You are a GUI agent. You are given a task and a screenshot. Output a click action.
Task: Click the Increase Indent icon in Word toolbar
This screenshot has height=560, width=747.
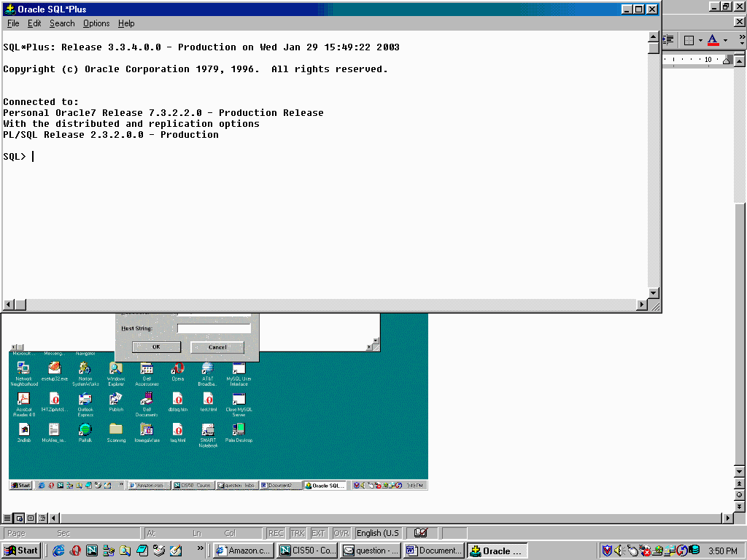(x=668, y=40)
